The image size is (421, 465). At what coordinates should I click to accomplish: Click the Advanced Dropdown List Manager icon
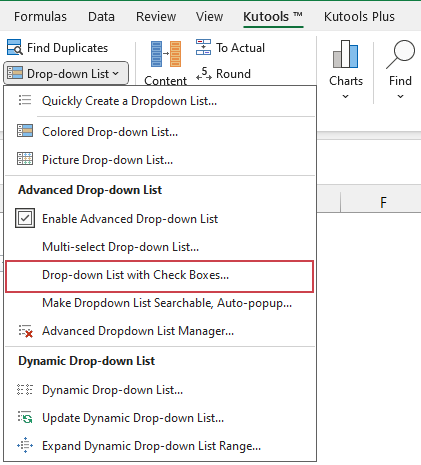25,331
